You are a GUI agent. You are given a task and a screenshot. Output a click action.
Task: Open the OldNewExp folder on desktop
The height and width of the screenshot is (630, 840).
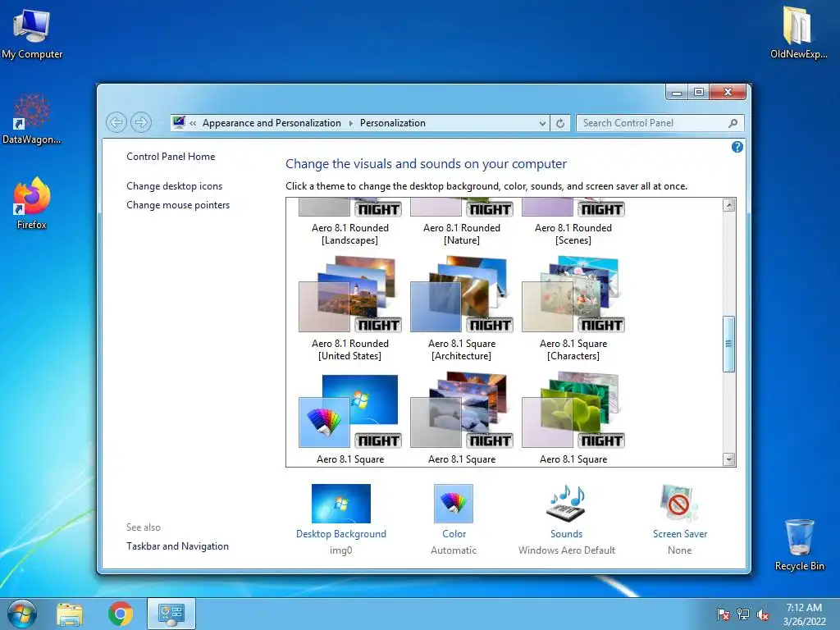click(x=797, y=32)
